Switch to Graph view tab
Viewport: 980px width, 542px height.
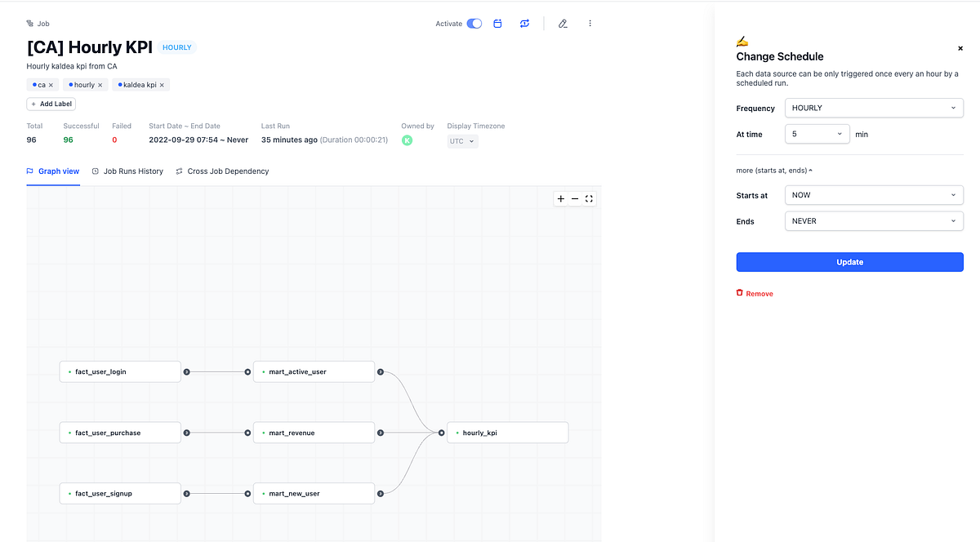pos(53,171)
